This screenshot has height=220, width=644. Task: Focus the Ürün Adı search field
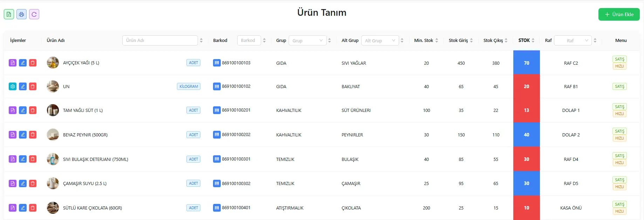(x=160, y=41)
